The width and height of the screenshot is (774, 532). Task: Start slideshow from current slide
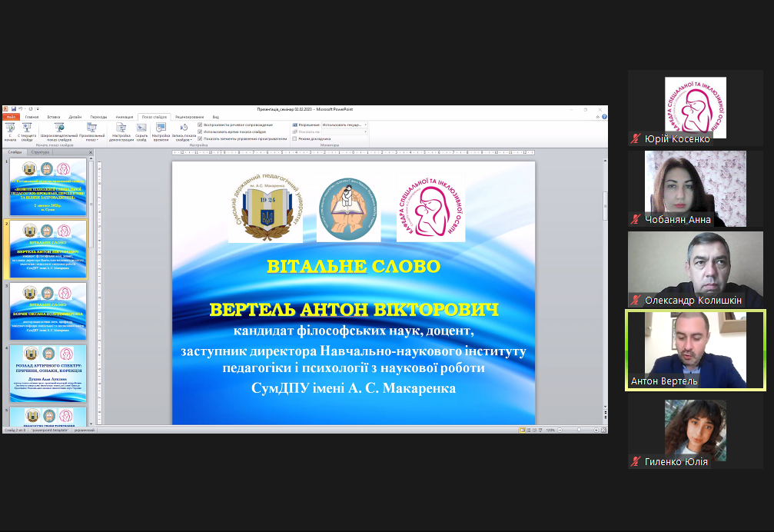(27, 129)
